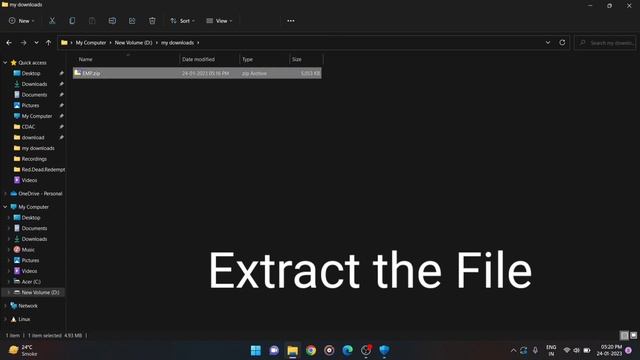Expand address bar history dropdown

coord(548,42)
